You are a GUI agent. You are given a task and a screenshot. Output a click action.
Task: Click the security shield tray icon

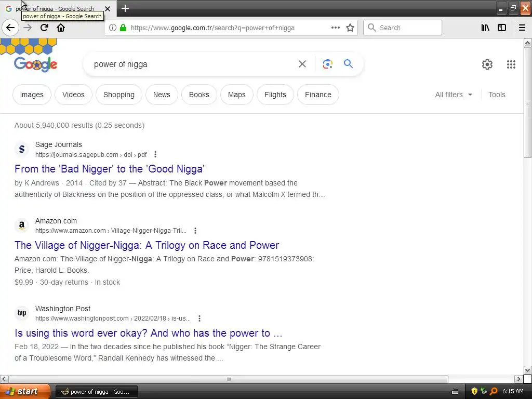[x=474, y=392]
